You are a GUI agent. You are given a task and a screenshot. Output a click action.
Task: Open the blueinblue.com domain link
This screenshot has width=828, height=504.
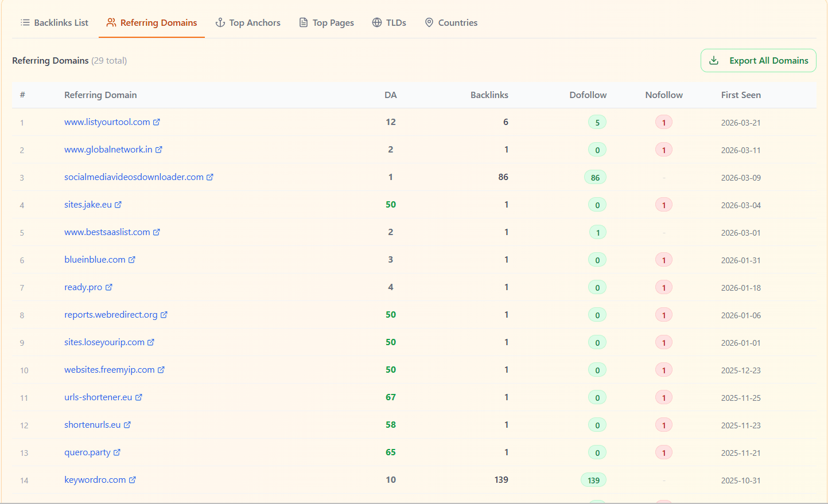click(94, 259)
